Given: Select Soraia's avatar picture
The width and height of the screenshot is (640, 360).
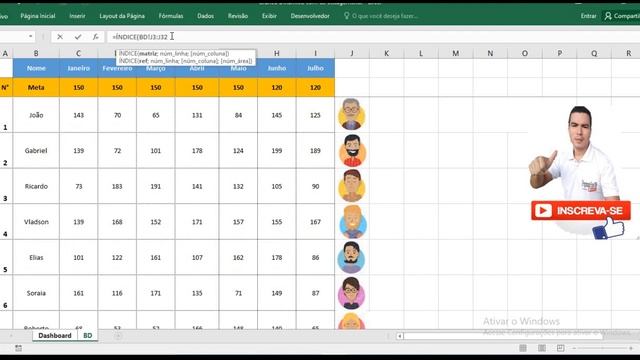Looking at the screenshot, I should pyautogui.click(x=351, y=293).
